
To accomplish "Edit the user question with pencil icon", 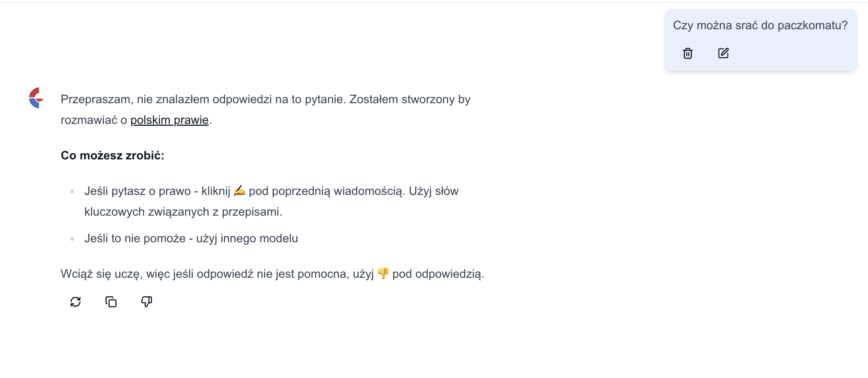I will click(x=723, y=53).
